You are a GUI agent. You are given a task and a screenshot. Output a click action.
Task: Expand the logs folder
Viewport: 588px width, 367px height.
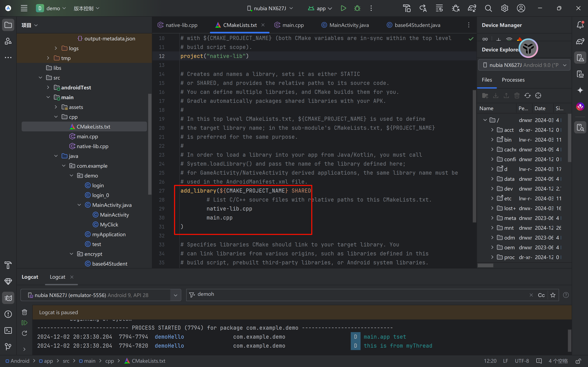coord(56,48)
